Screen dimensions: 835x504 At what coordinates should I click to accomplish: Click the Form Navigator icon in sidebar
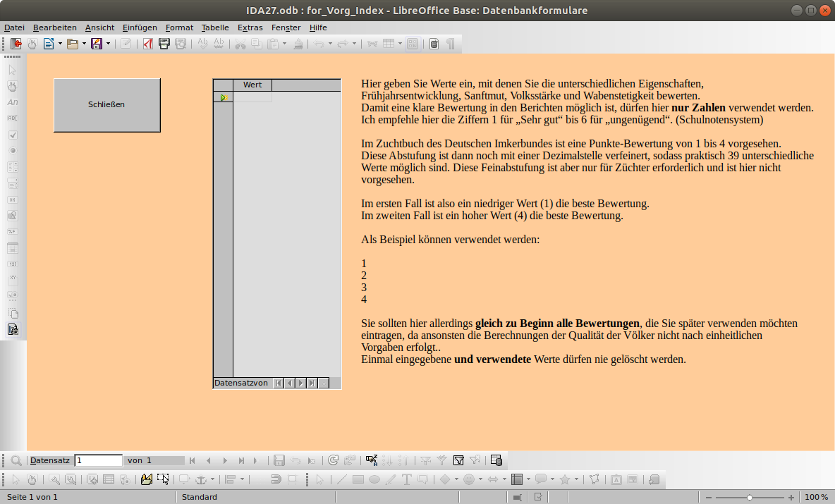13,329
